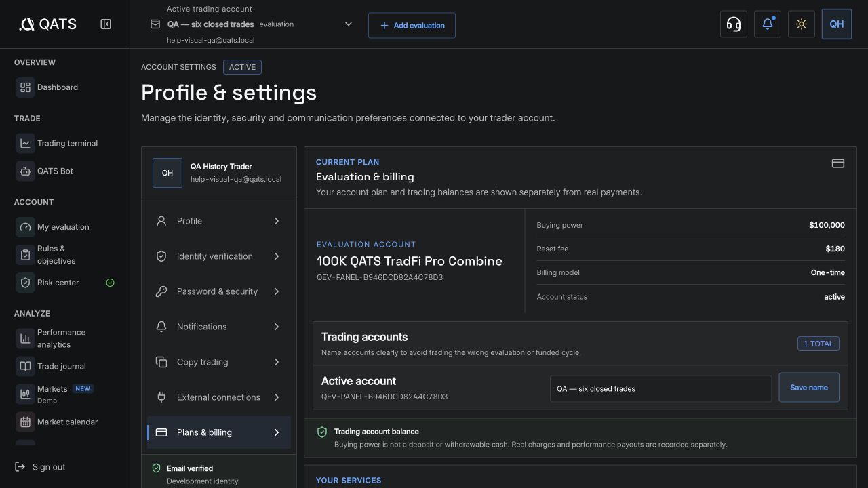Click the Rules & objectives clipboard icon
This screenshot has width=868, height=488.
tap(25, 255)
